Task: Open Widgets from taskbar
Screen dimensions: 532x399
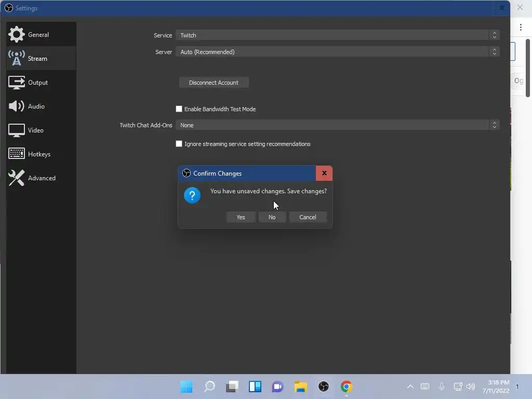Action: tap(255, 387)
